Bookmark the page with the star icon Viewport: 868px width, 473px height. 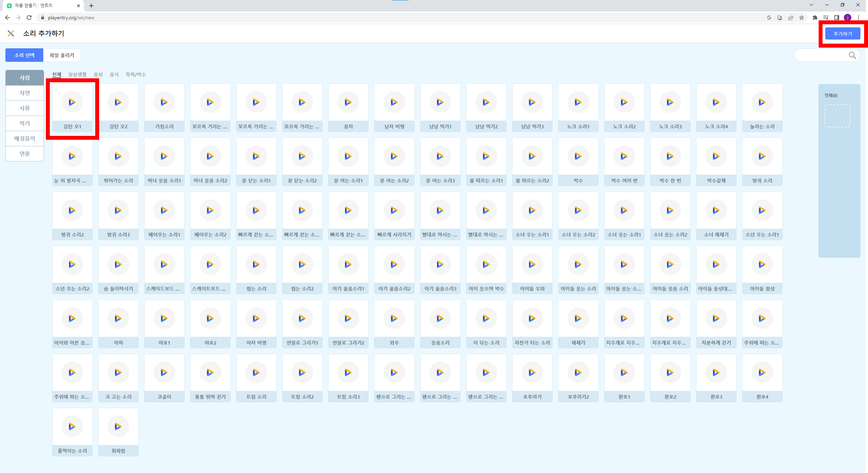[x=802, y=18]
